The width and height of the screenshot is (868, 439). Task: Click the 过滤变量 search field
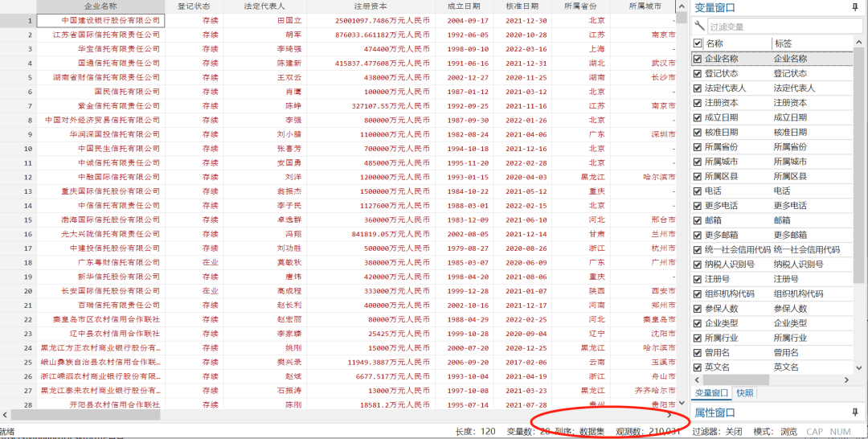click(x=785, y=26)
